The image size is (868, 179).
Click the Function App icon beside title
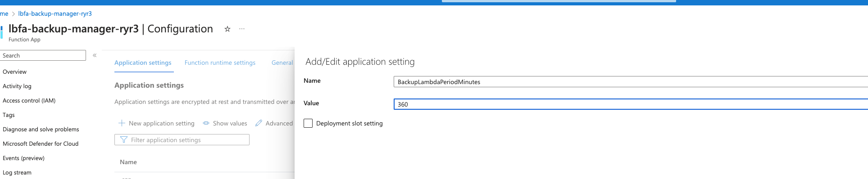click(1, 33)
